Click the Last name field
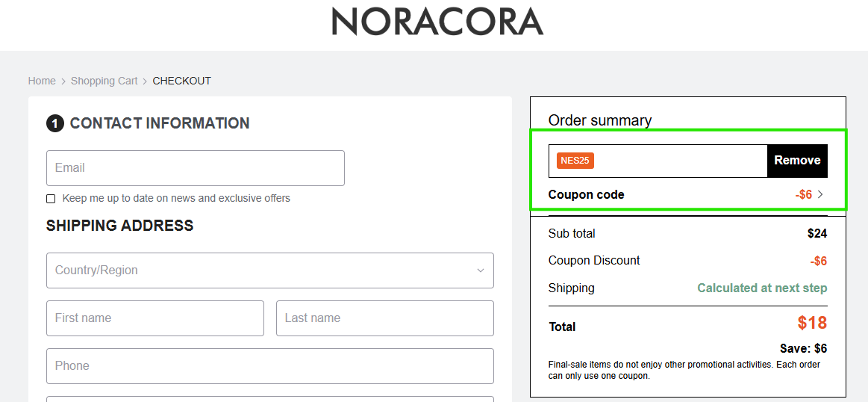Screen dimensions: 868x402 click(384, 318)
